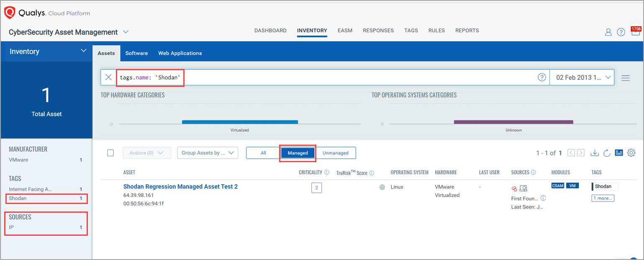Open the RESPONSES tab
This screenshot has width=644, height=260.
coord(378,31)
